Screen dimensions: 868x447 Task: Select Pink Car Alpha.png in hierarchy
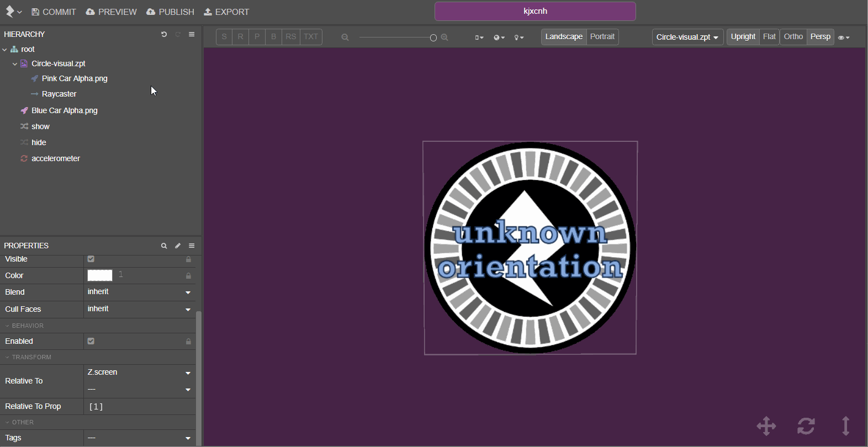[x=75, y=78]
